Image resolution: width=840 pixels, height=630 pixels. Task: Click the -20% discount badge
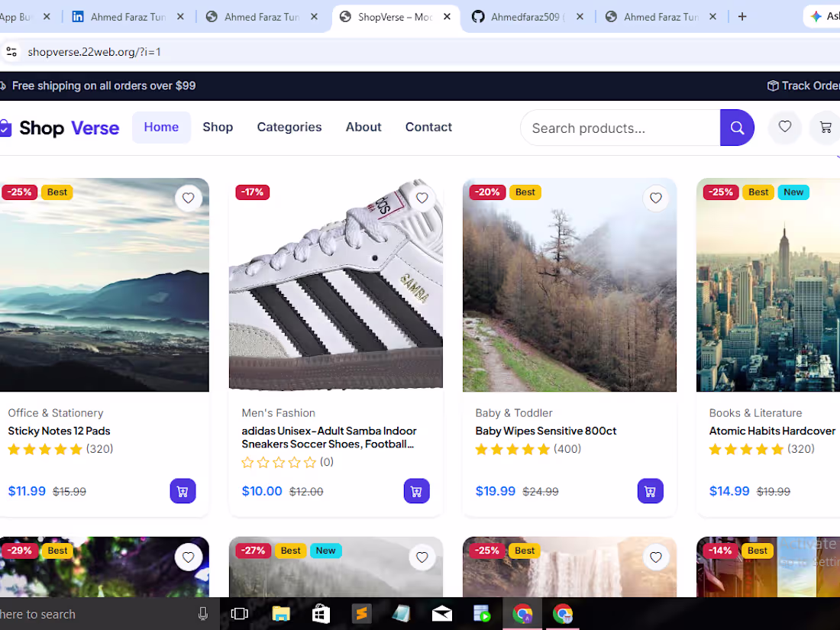click(487, 192)
